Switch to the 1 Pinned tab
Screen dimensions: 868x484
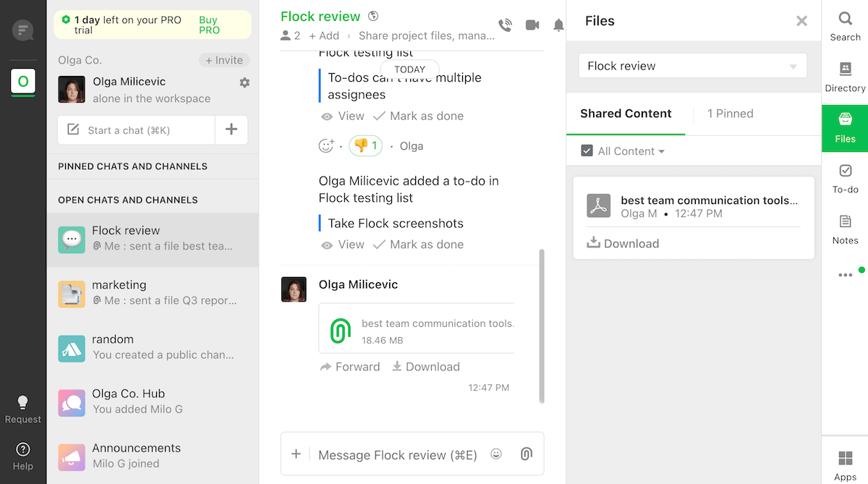pyautogui.click(x=730, y=114)
